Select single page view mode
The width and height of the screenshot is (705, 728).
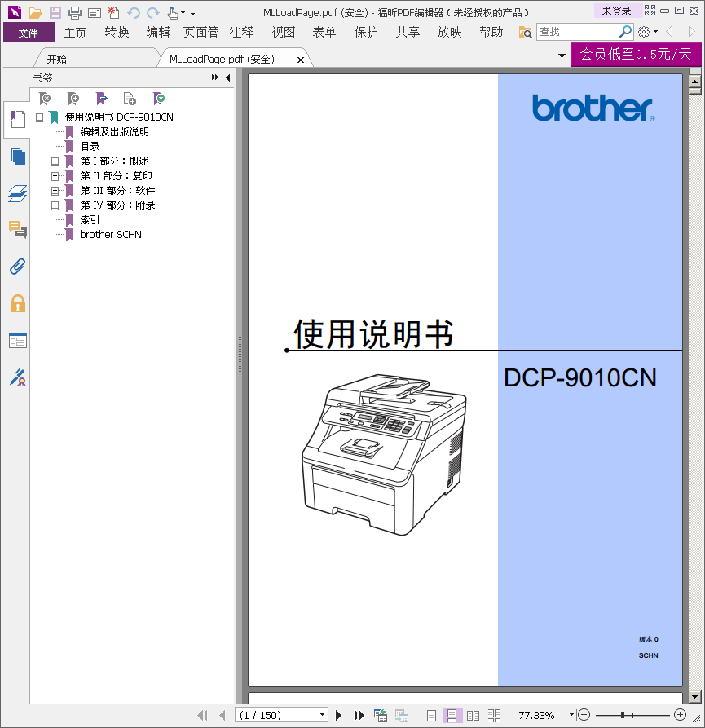tap(431, 716)
